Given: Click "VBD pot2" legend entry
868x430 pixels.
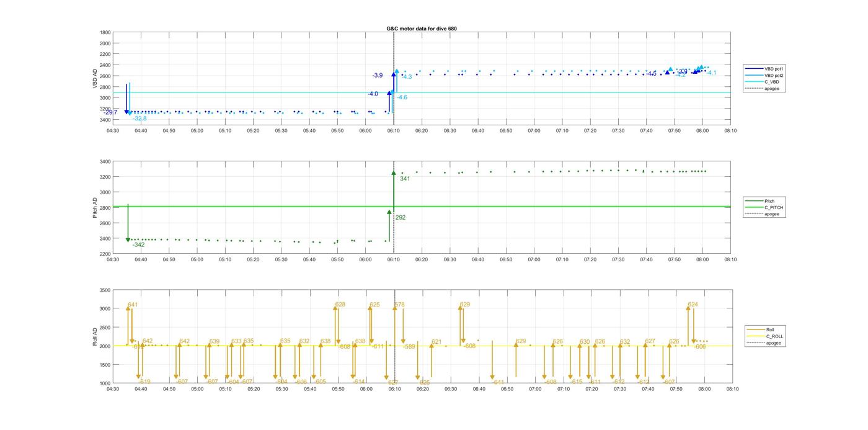Looking at the screenshot, I should coord(774,75).
